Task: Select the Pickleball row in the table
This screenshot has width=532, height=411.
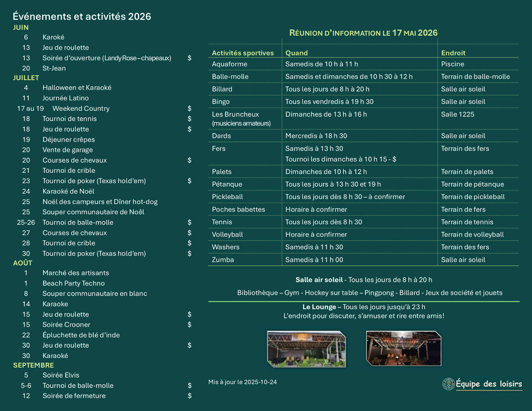Action: pos(227,197)
